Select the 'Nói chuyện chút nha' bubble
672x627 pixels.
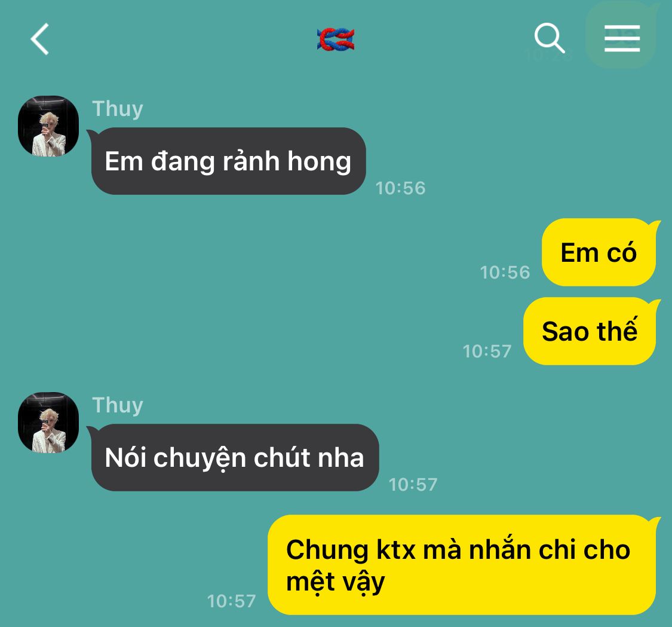pyautogui.click(x=234, y=458)
